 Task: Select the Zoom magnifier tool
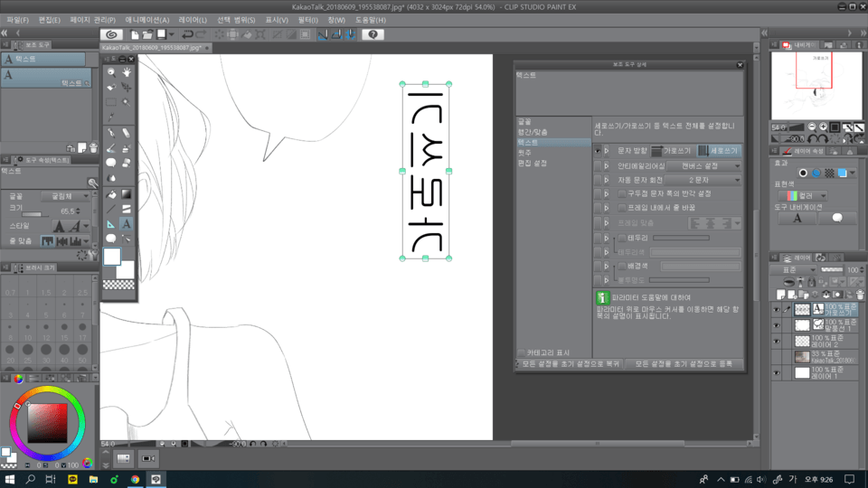tap(111, 71)
